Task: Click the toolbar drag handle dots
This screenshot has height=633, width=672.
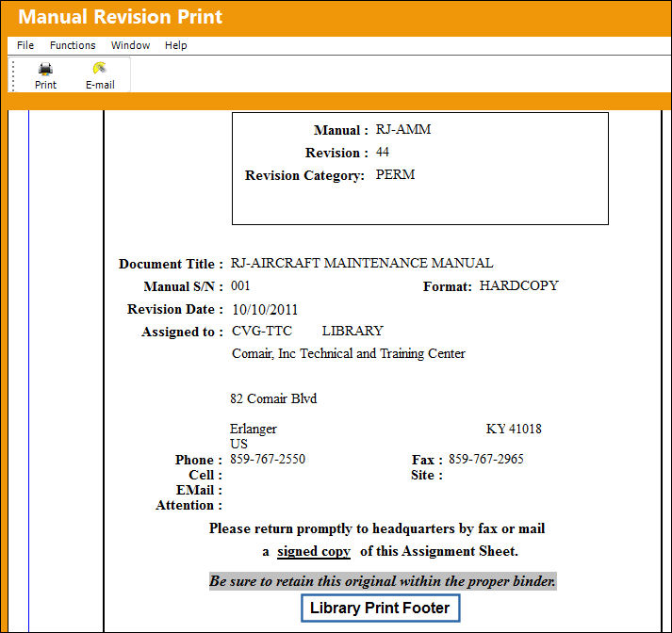Action: point(13,75)
